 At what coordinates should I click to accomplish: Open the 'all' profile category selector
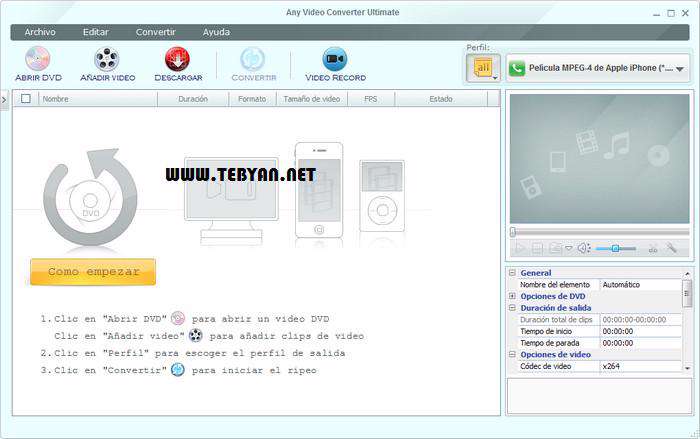pyautogui.click(x=483, y=68)
